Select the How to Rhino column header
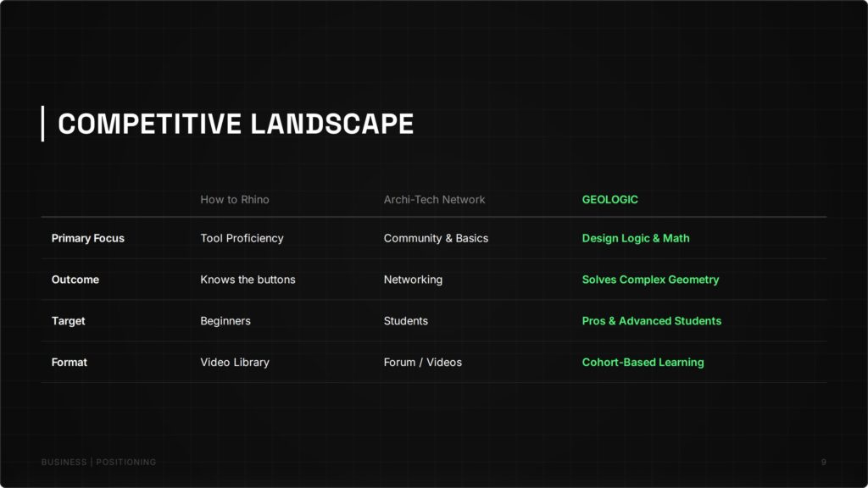 coord(234,200)
